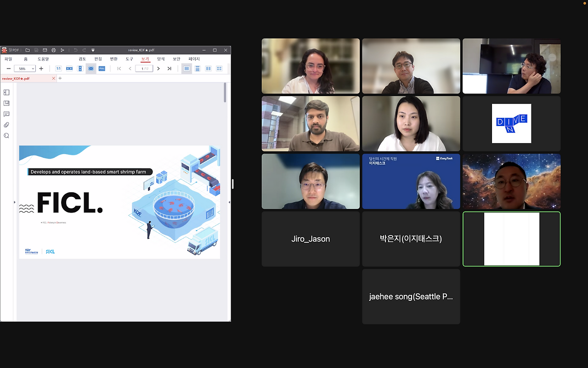Image resolution: width=588 pixels, height=368 pixels.
Task: Open quick access toolbar dropdown arrow
Action: pyautogui.click(x=93, y=50)
